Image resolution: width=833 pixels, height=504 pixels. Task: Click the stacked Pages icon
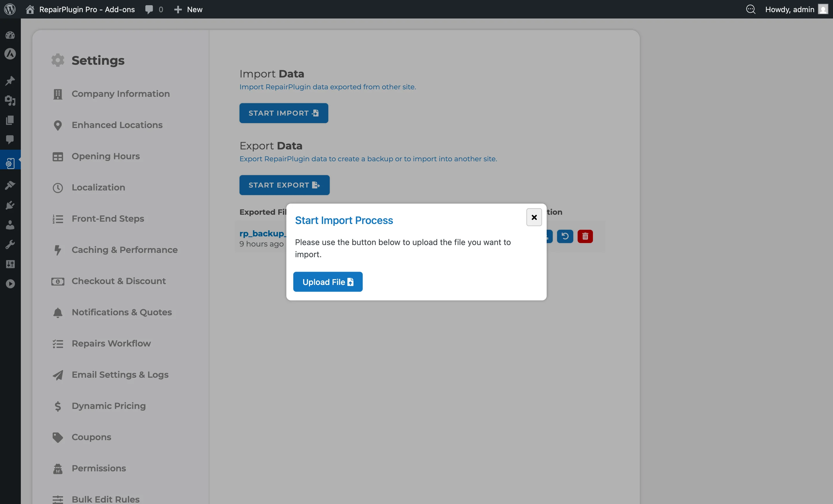10,120
